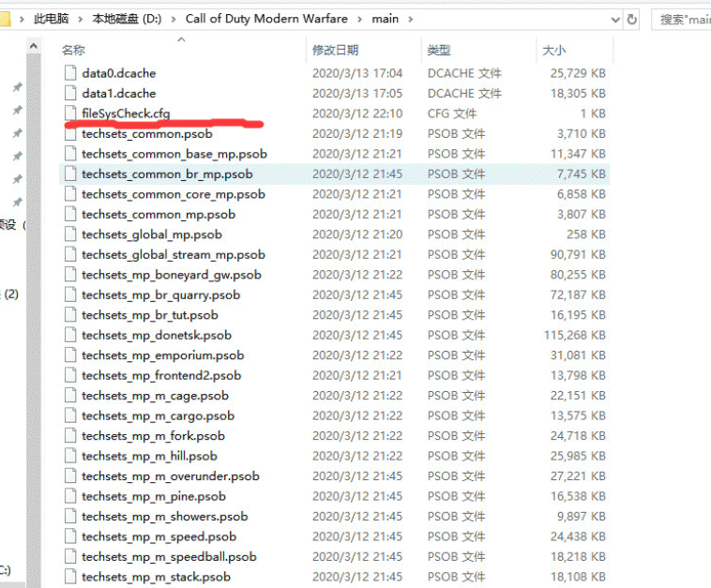The image size is (711, 588).
Task: Click the DCACHE 文件 type of data0.dcache
Action: [465, 73]
